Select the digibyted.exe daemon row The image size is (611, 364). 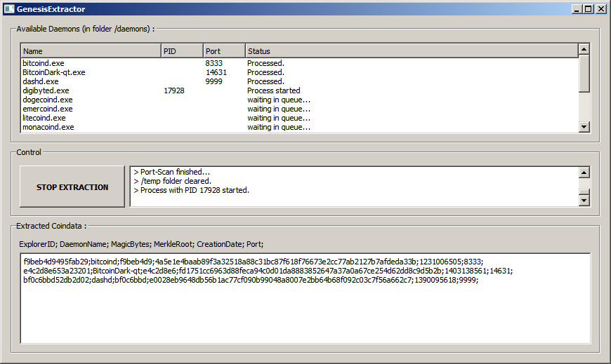click(x=300, y=90)
